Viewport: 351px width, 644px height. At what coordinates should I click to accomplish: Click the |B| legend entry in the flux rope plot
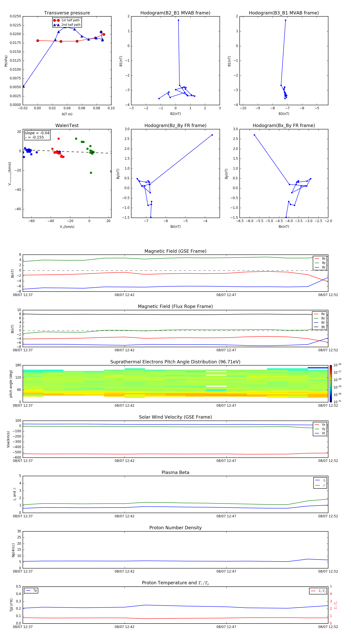[320, 327]
